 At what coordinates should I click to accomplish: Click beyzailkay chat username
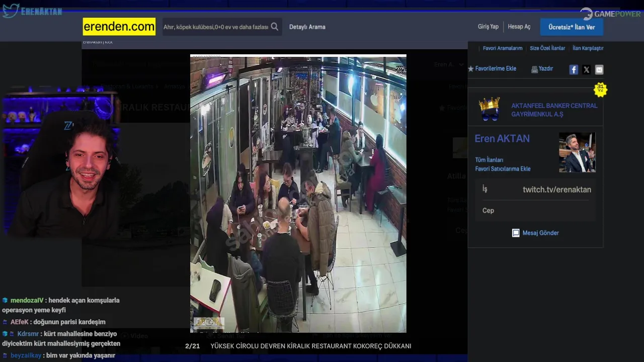(26, 355)
